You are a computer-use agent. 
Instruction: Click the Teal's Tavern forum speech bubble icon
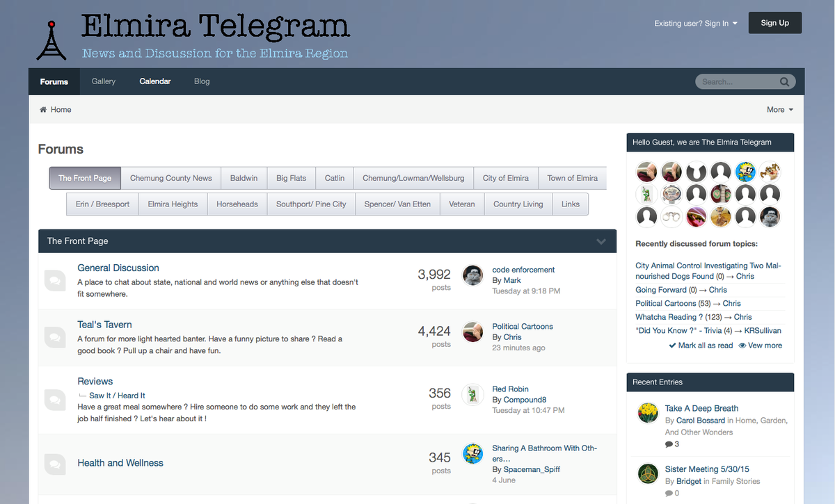54,338
